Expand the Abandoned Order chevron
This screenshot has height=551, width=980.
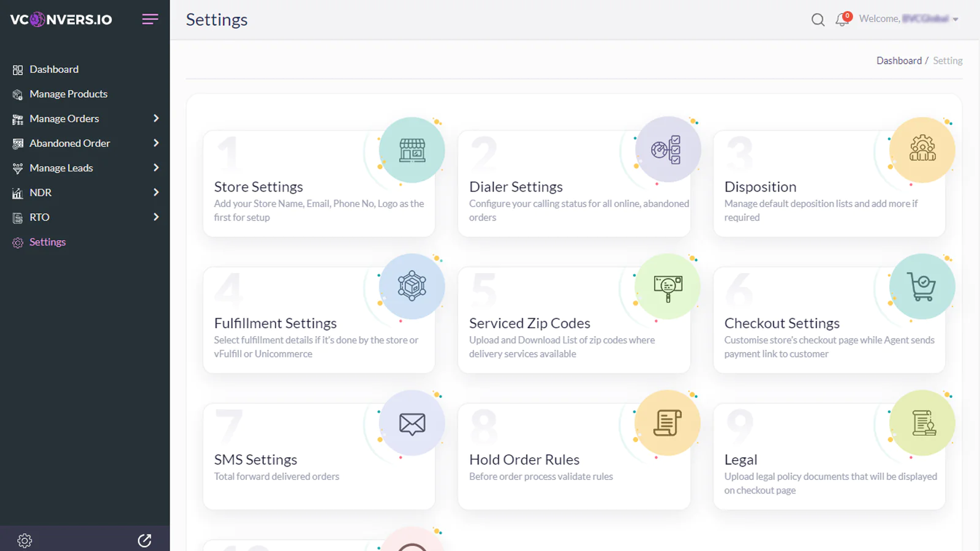pos(156,143)
